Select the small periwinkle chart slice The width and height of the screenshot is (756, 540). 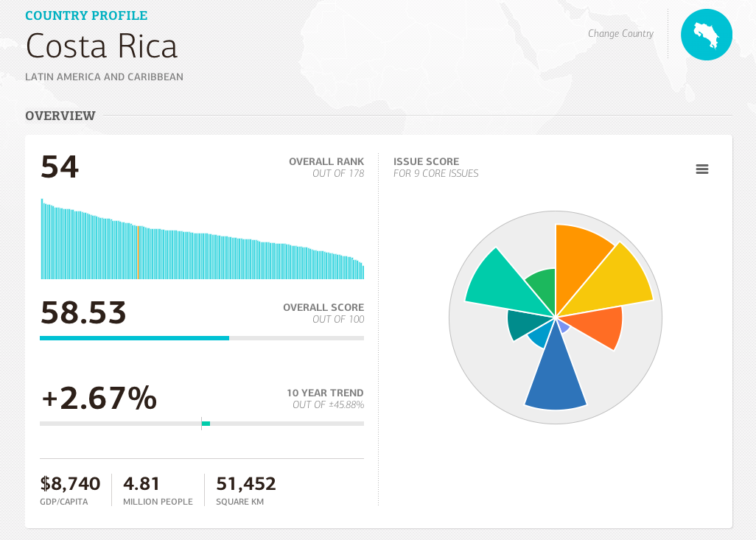point(562,325)
